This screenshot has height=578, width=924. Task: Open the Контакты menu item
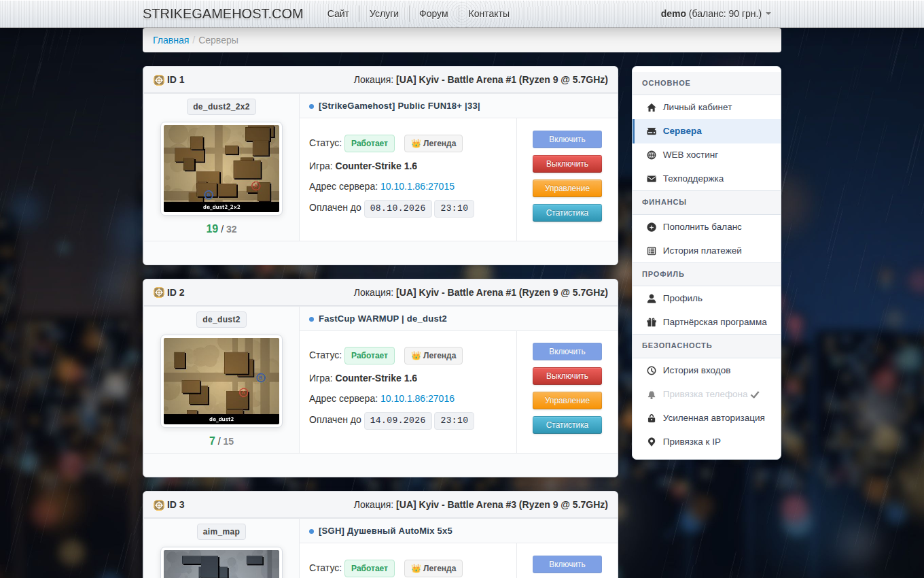pyautogui.click(x=488, y=14)
